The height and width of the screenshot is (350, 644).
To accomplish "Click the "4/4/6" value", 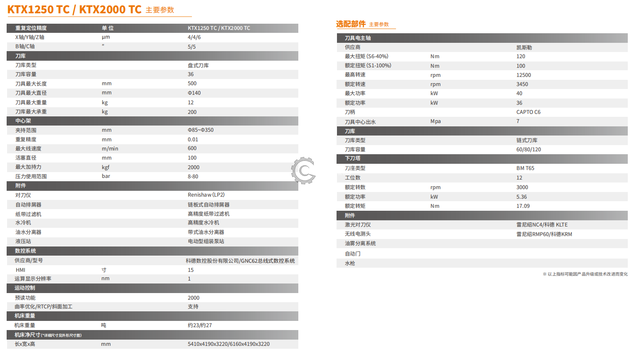I will tap(194, 37).
